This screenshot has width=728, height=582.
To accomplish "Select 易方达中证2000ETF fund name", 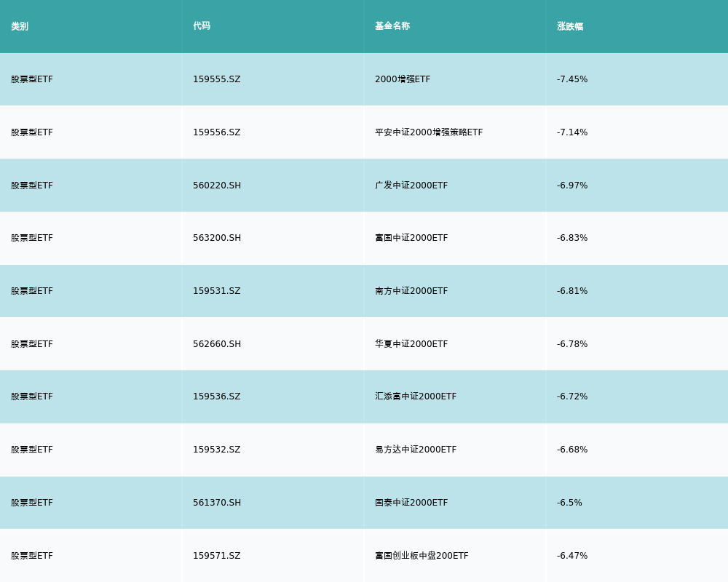I will 416,450.
